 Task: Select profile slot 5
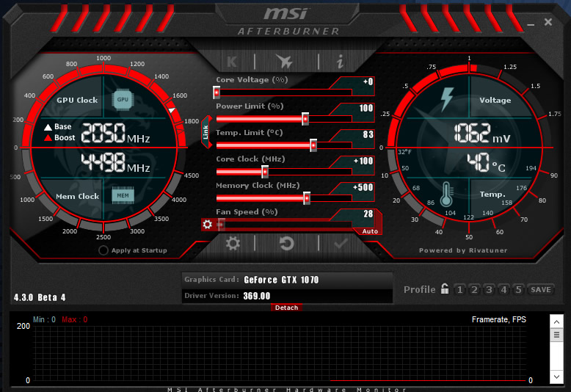click(x=518, y=290)
